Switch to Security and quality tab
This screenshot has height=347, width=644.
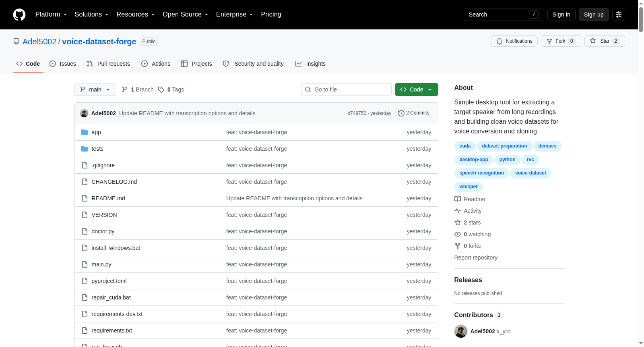point(253,64)
